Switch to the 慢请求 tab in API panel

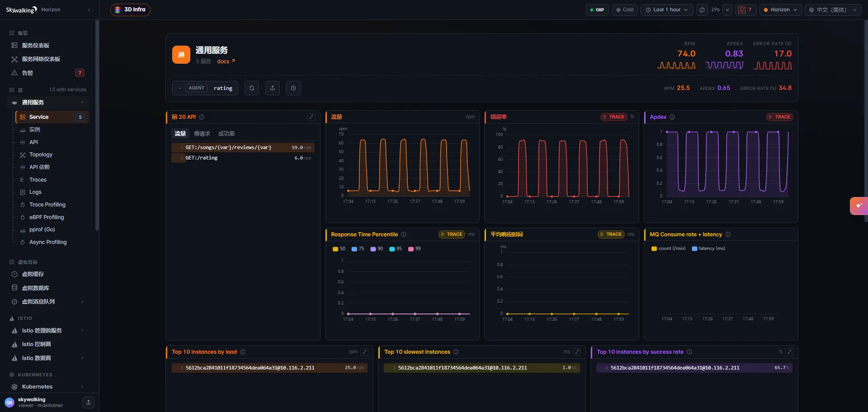click(202, 134)
